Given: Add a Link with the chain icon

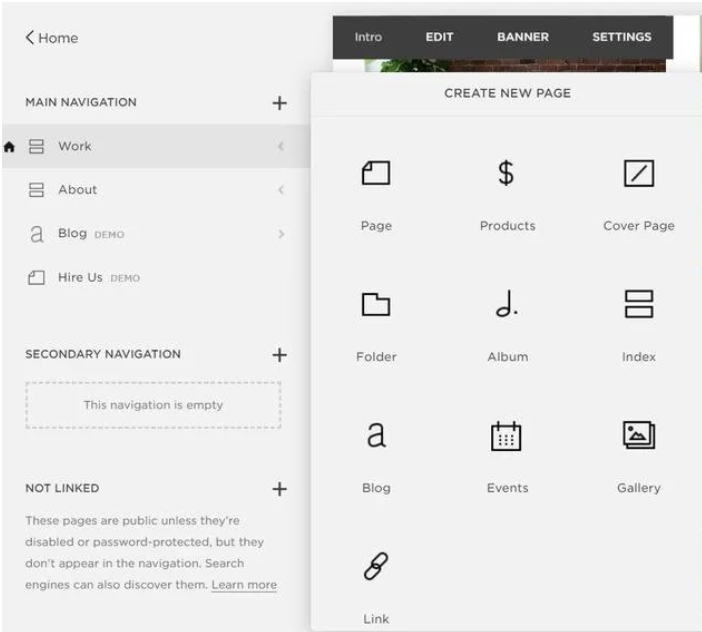Looking at the screenshot, I should (376, 566).
